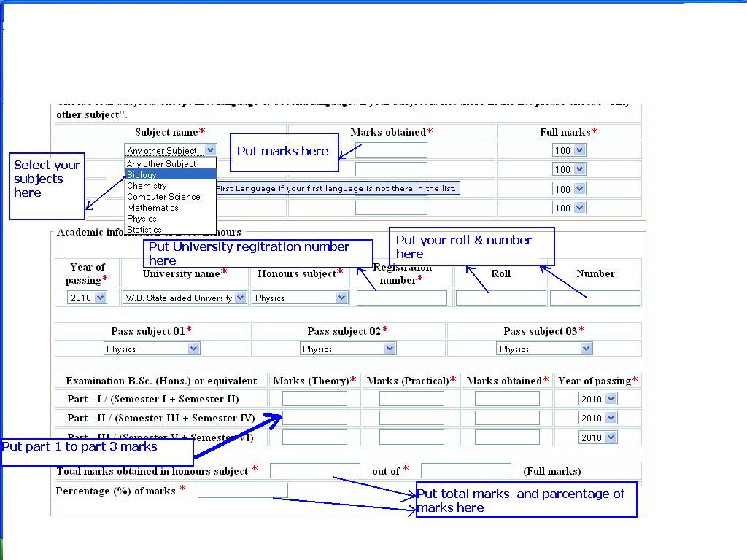Open the Honours subject dropdown
This screenshot has width=747, height=560.
(x=300, y=297)
